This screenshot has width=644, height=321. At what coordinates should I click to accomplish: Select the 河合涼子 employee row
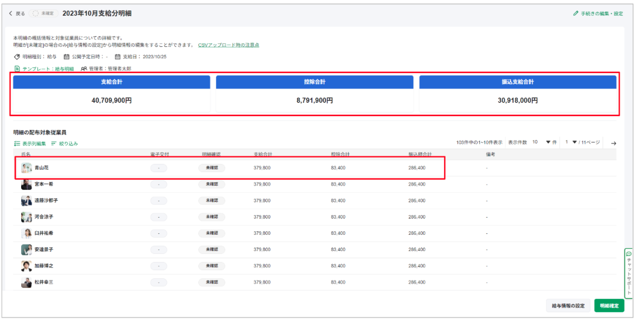click(x=44, y=217)
